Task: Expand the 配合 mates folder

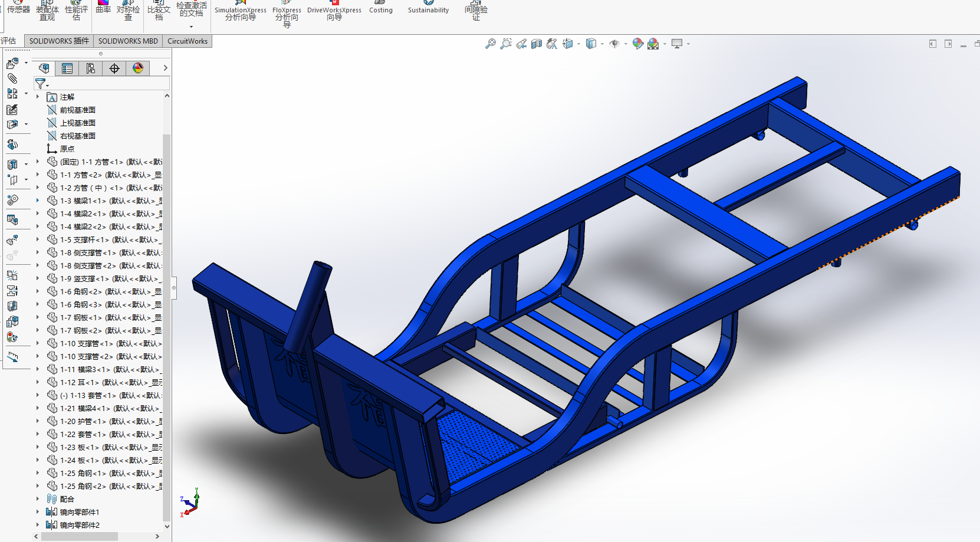Action: pyautogui.click(x=38, y=499)
